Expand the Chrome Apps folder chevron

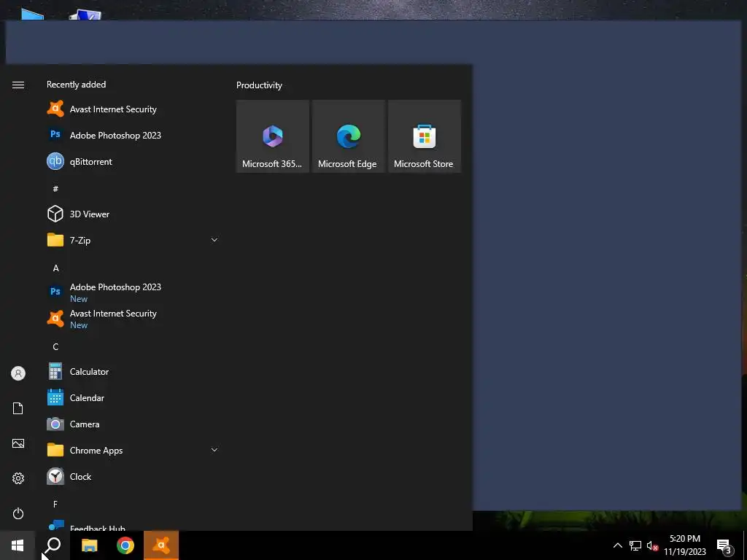pyautogui.click(x=214, y=450)
